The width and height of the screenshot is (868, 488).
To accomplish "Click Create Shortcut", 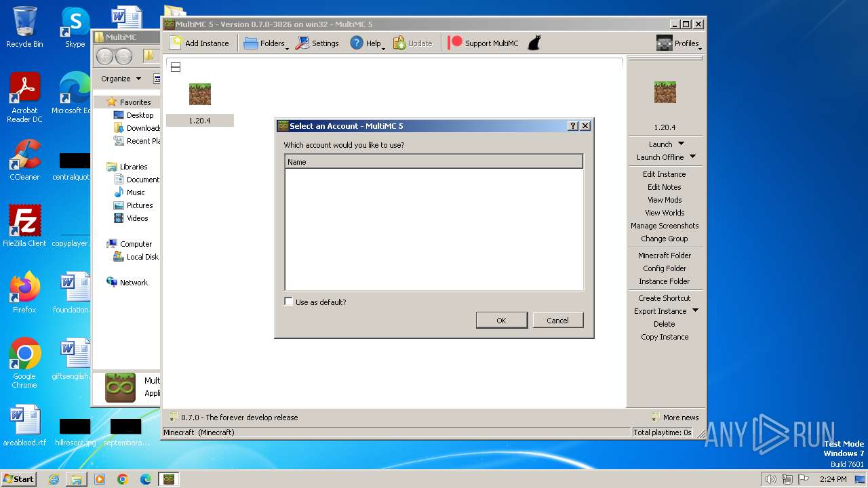I will (x=665, y=298).
